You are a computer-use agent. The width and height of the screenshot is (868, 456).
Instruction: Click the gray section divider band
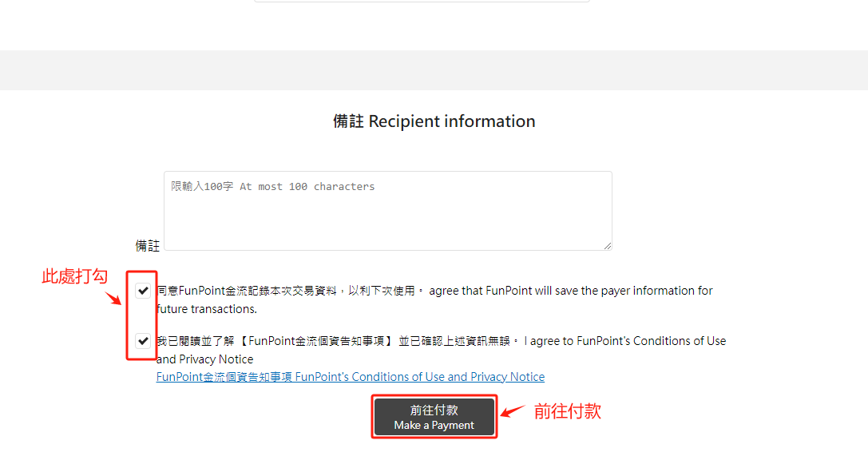434,70
